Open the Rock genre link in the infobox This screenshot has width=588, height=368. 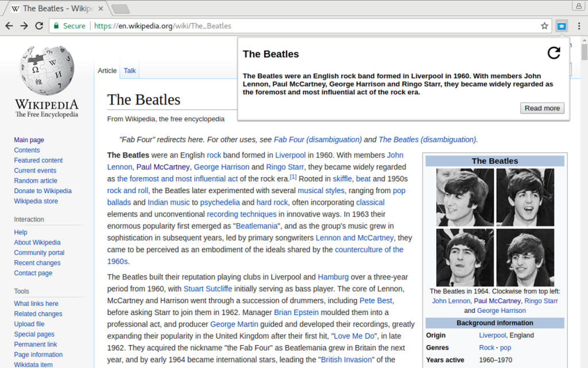pyautogui.click(x=487, y=348)
